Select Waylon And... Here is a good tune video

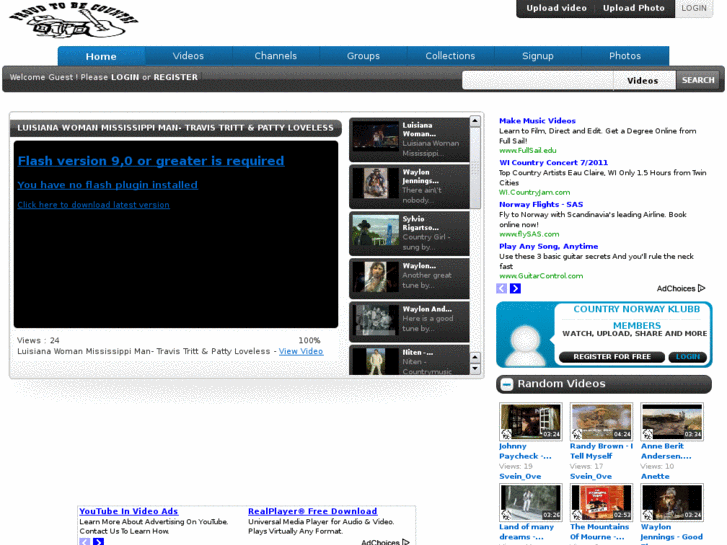409,321
